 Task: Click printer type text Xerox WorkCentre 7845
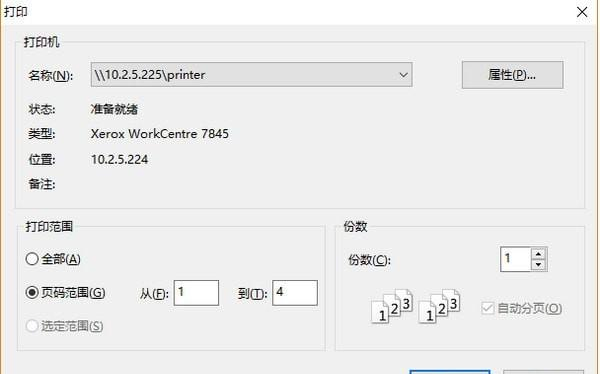tap(160, 134)
